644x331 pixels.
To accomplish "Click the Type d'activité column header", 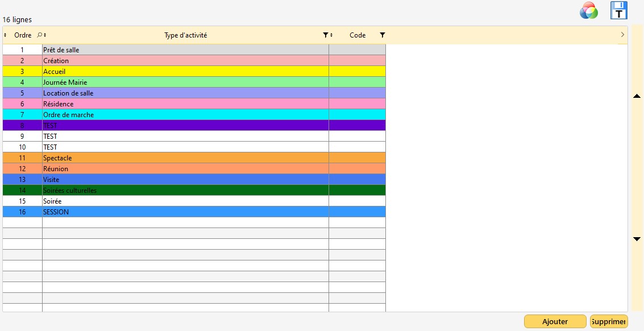I will [185, 35].
